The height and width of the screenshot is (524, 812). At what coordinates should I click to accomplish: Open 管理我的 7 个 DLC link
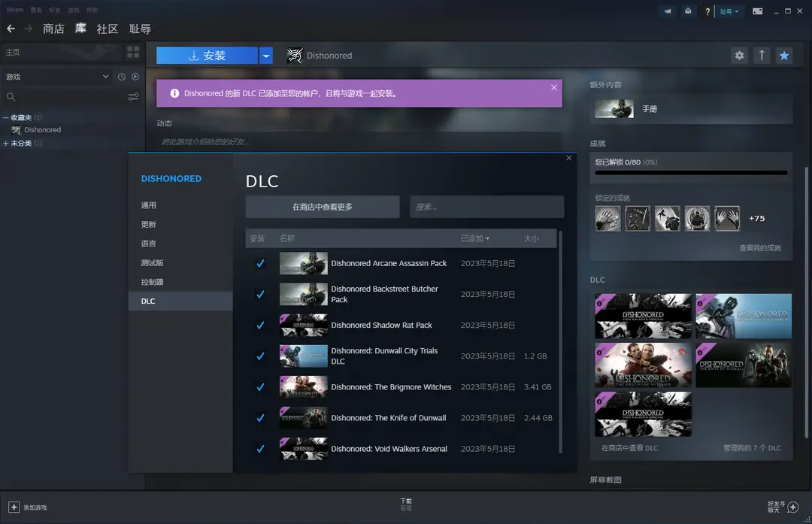752,448
